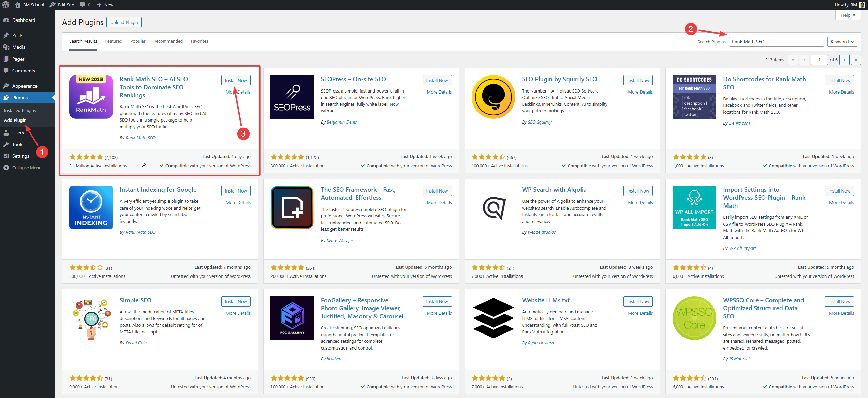The height and width of the screenshot is (398, 868).
Task: Go to next page of plugin results
Action: click(x=844, y=60)
